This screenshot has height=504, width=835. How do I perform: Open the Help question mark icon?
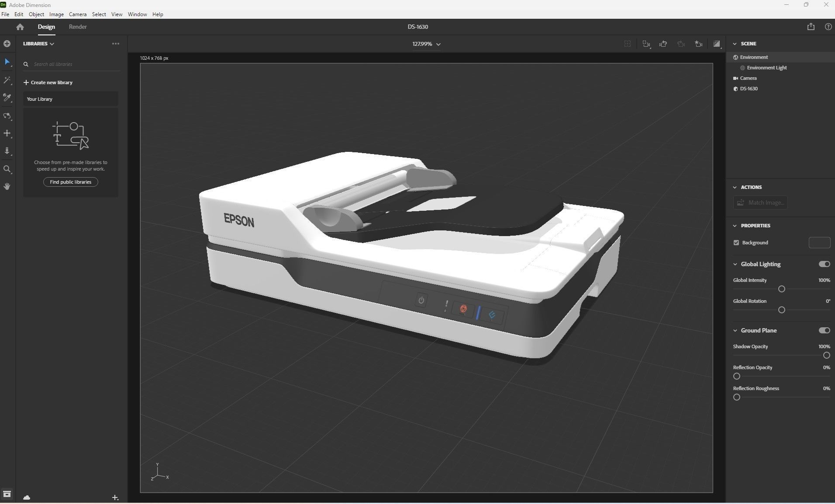[x=828, y=27]
